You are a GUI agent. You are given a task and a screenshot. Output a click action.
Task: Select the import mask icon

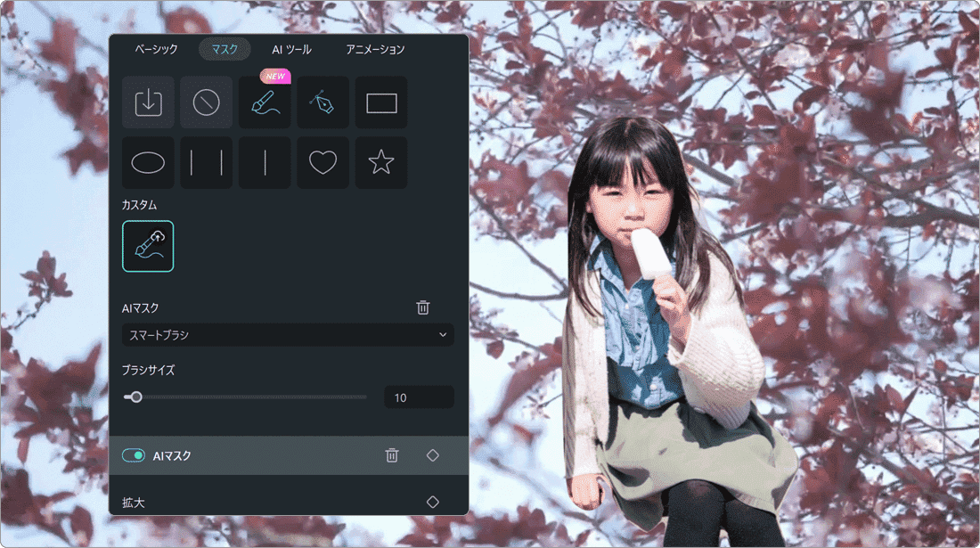(x=148, y=102)
